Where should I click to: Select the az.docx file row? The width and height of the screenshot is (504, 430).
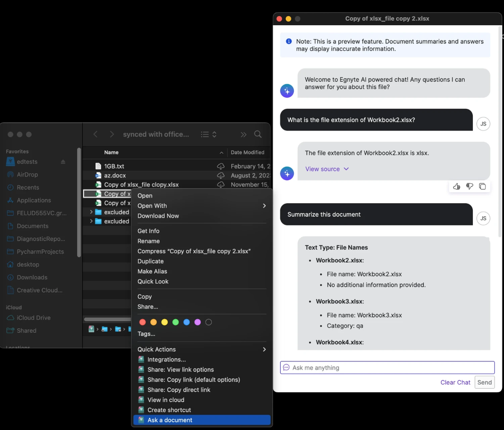coord(176,175)
